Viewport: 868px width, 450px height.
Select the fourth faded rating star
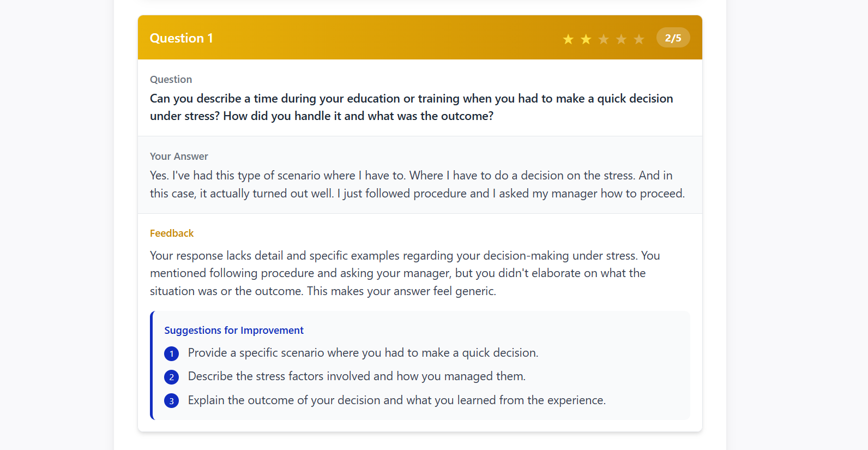[621, 39]
